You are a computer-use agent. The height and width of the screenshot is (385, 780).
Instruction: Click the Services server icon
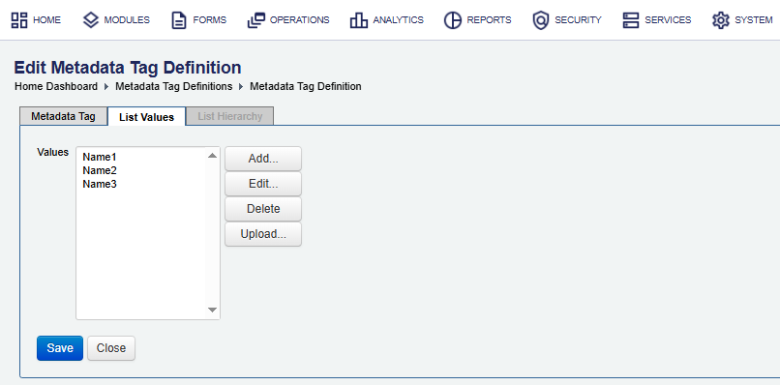pos(631,20)
